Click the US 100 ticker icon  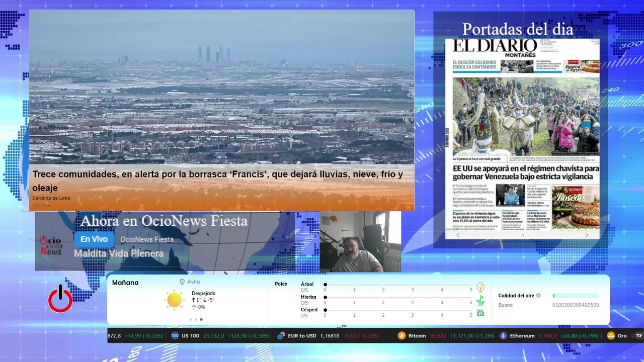point(175,335)
